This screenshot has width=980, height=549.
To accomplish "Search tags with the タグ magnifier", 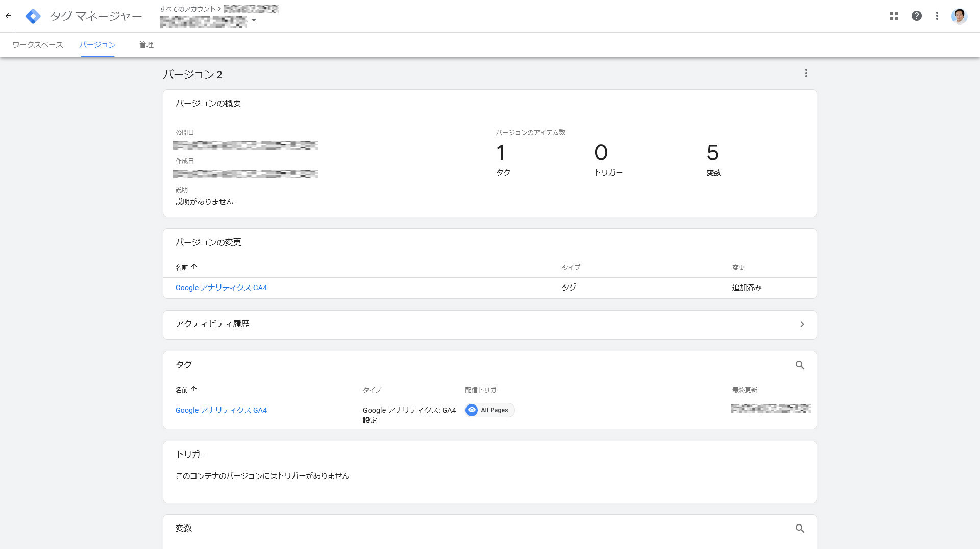I will [x=800, y=365].
